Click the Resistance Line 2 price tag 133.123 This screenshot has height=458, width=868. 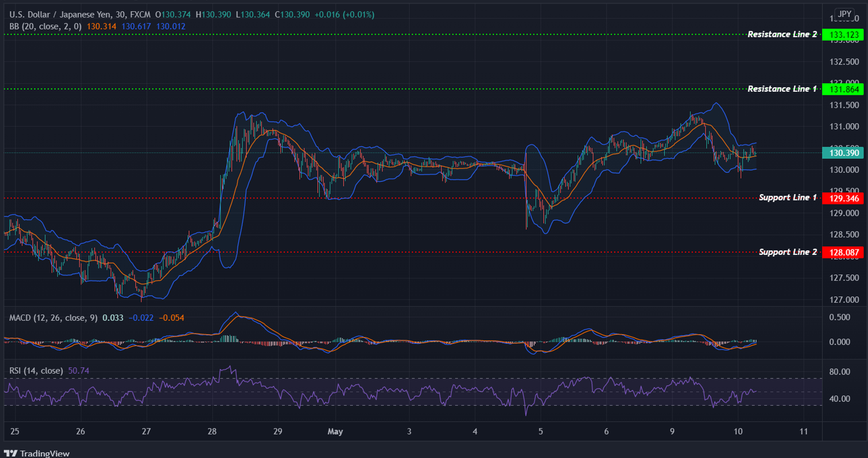coord(843,34)
